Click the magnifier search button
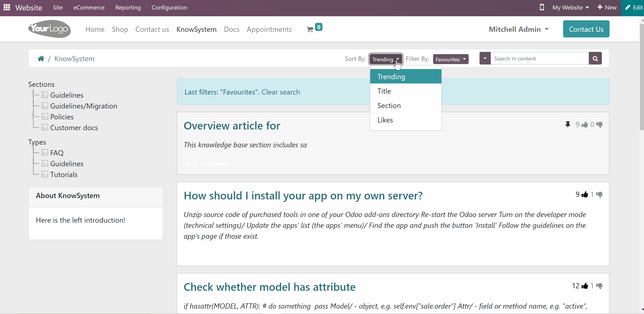Viewport: 644px width, 314px height. pyautogui.click(x=595, y=59)
